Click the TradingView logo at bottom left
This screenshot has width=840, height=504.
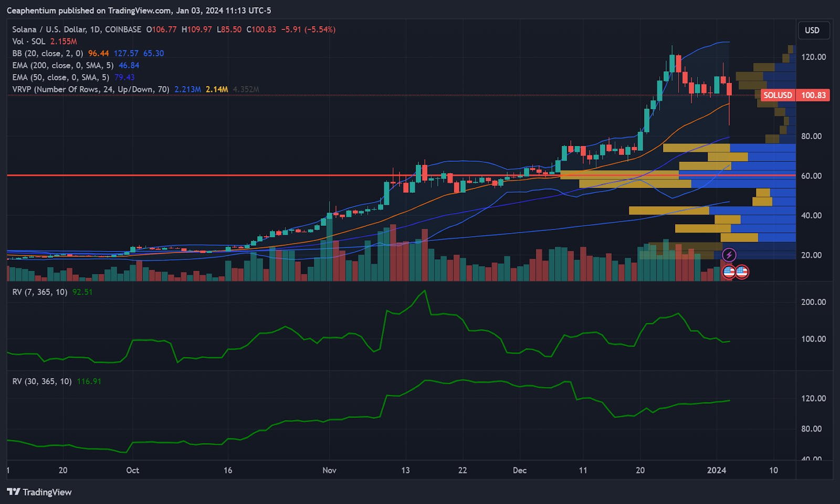click(39, 492)
